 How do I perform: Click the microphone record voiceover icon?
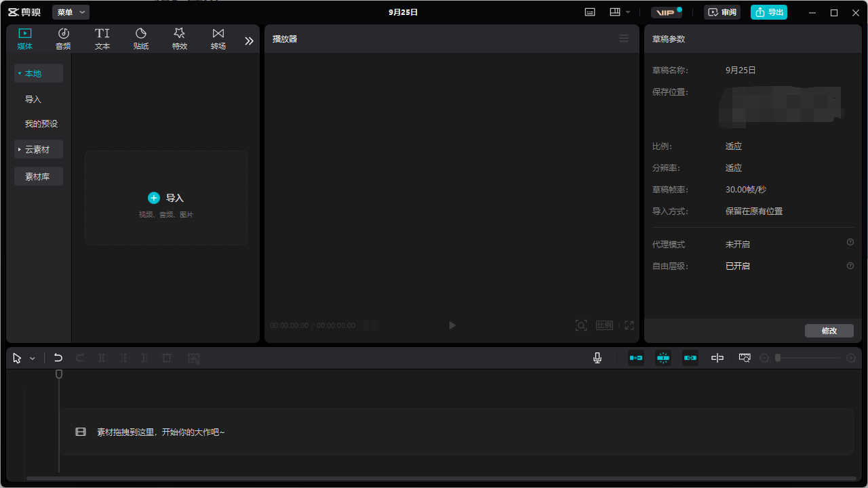click(597, 358)
